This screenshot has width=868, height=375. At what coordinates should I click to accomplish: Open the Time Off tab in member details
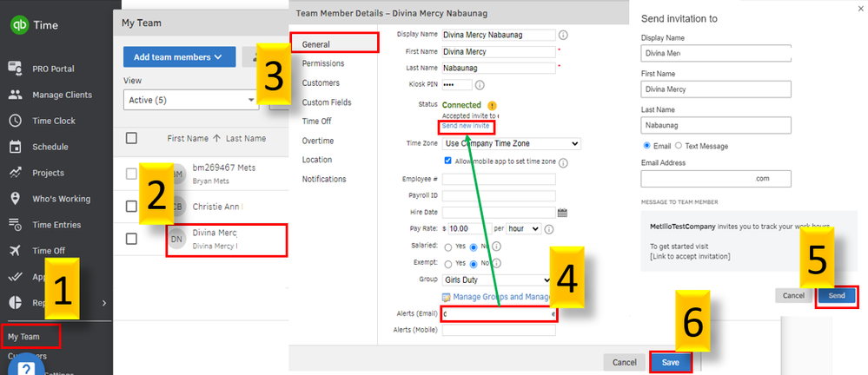316,121
